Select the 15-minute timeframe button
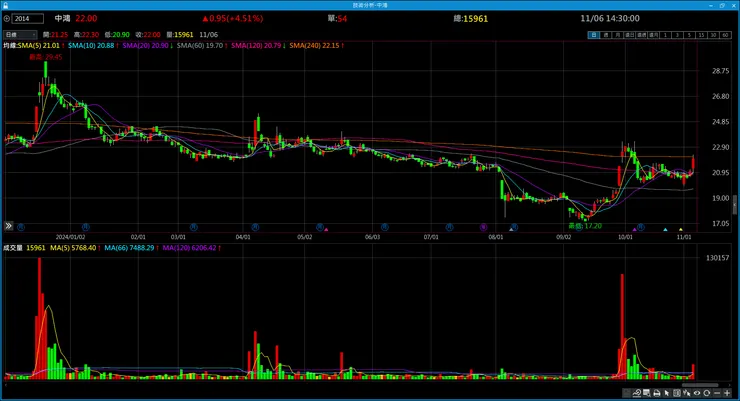Screen dimensions: 740x401 [x=702, y=35]
